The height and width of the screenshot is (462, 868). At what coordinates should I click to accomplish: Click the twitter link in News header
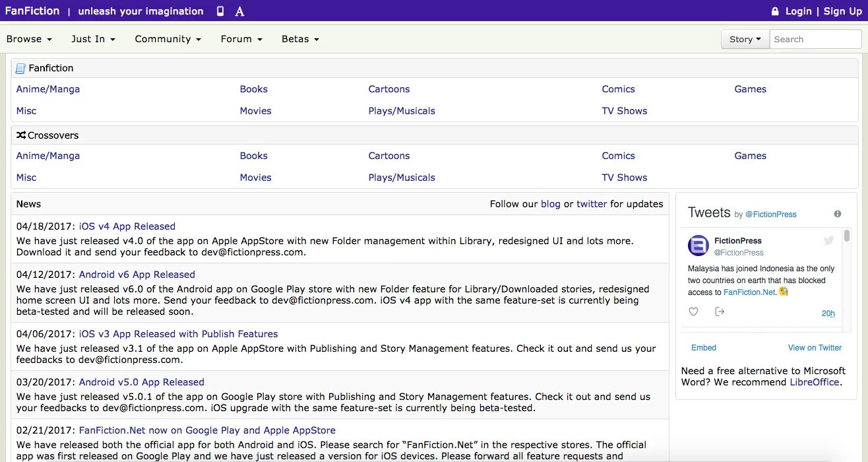tap(592, 204)
